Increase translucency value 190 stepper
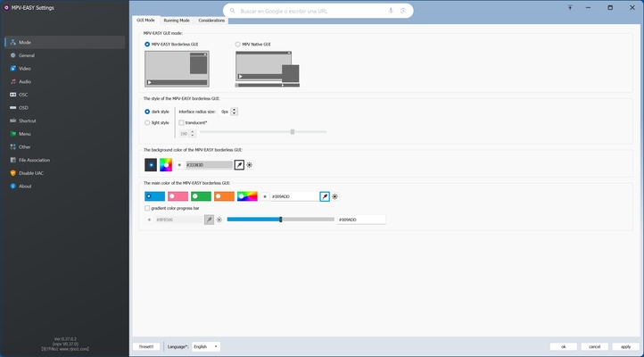This screenshot has height=357, width=644. click(192, 132)
